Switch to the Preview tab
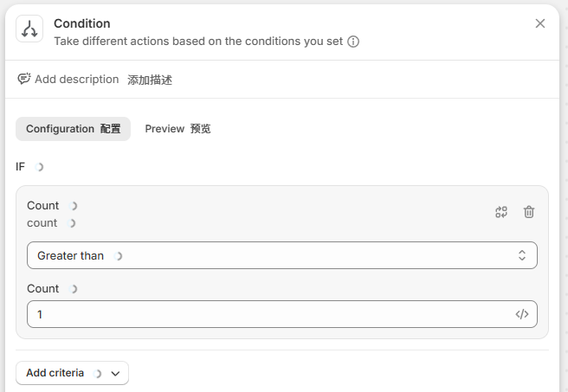This screenshot has width=568, height=392. pyautogui.click(x=177, y=129)
